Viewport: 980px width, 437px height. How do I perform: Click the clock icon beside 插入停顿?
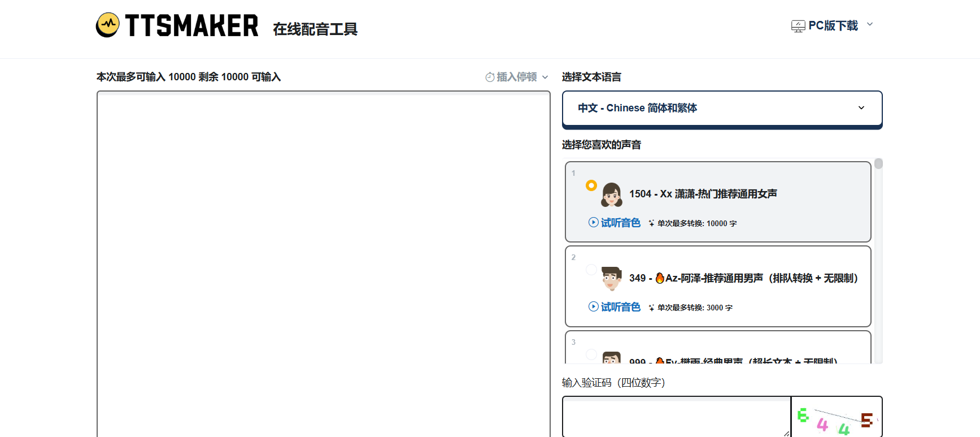tap(490, 77)
